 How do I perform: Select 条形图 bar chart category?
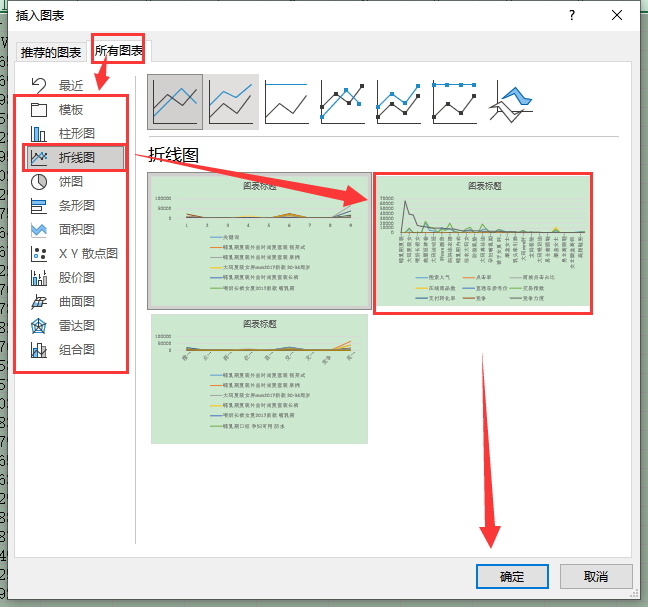[75, 205]
